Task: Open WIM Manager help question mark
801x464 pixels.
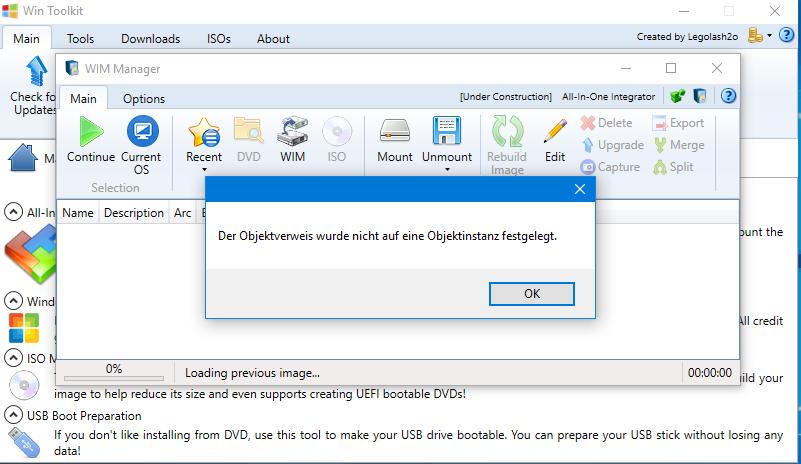Action: pos(728,96)
